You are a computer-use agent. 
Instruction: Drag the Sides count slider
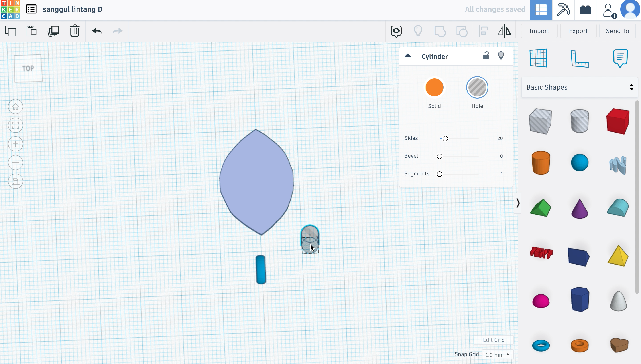click(445, 138)
